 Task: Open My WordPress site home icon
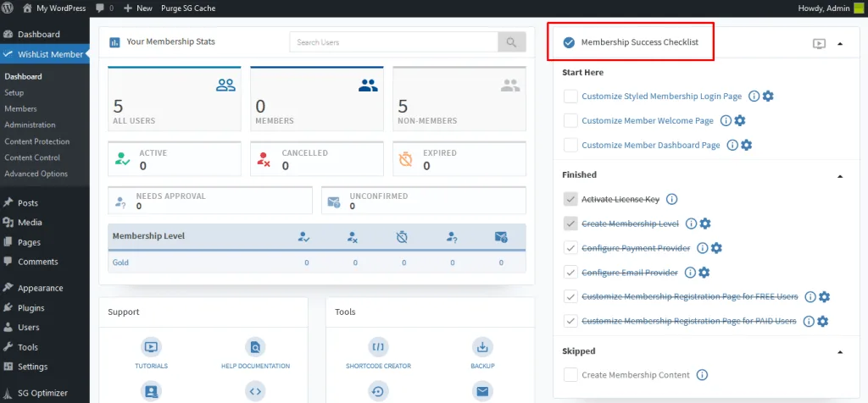click(x=28, y=8)
